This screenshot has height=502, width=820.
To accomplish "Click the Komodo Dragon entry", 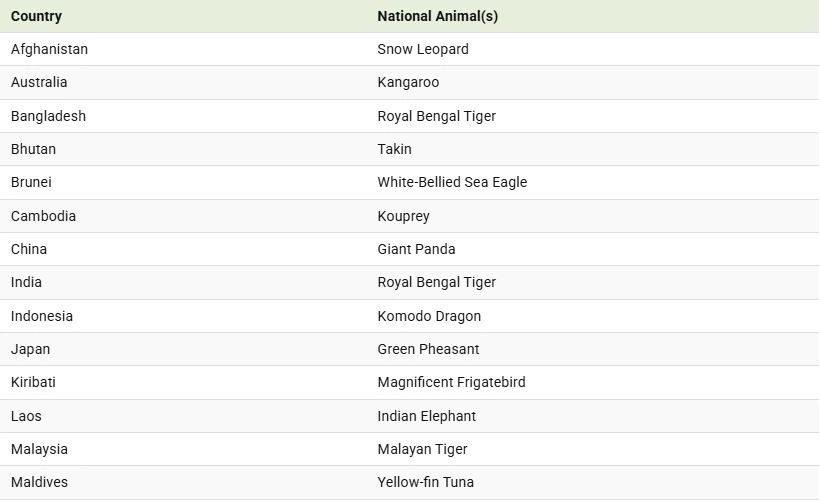I will click(429, 316).
